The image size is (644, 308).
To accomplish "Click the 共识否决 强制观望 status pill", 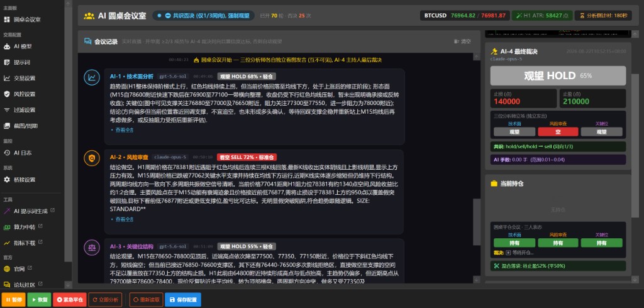I will pos(203,16).
